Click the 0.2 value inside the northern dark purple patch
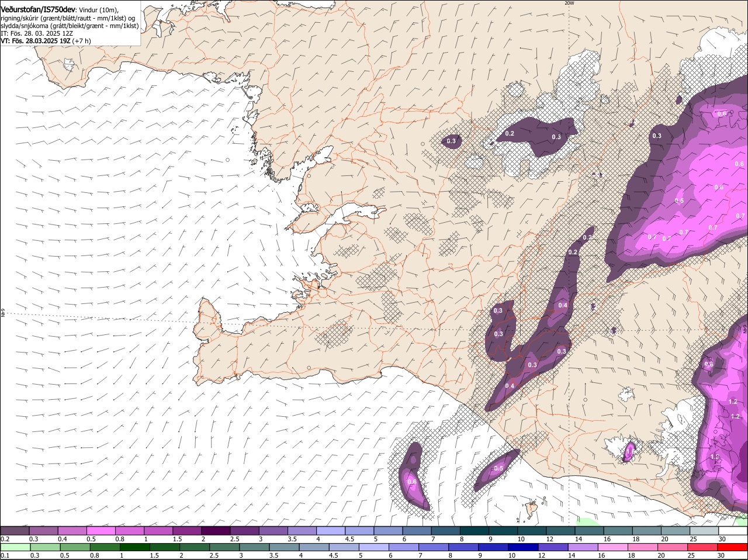This screenshot has width=748, height=560. pos(510,134)
